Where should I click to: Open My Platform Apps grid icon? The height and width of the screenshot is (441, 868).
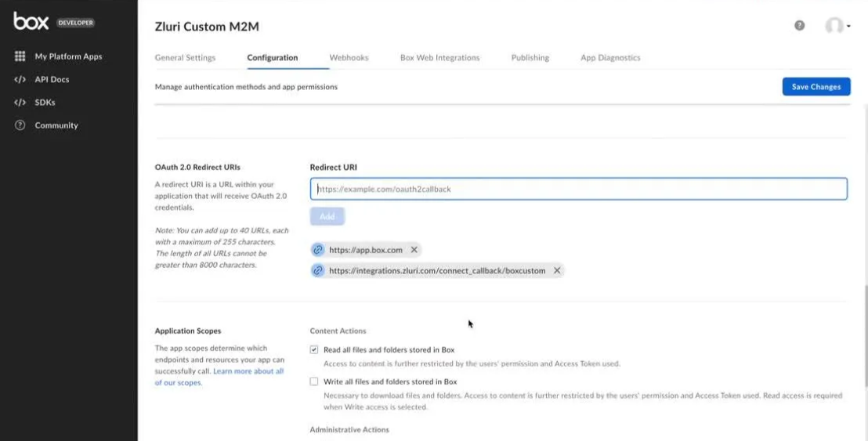pos(20,56)
